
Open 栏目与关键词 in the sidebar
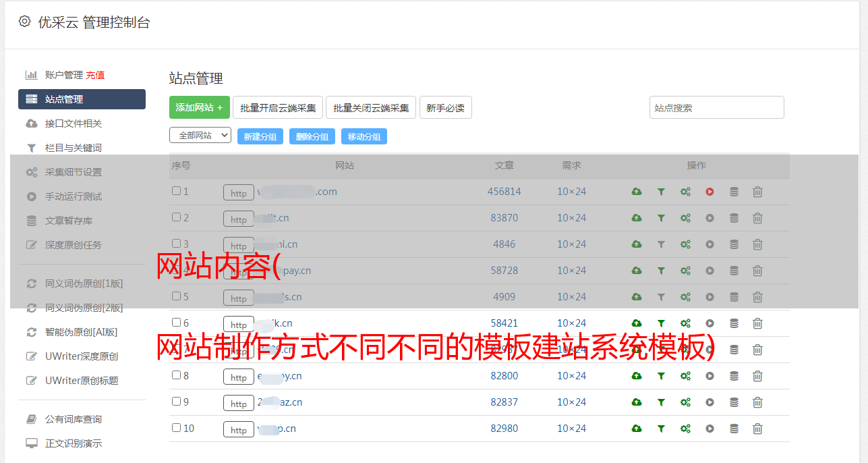[74, 148]
